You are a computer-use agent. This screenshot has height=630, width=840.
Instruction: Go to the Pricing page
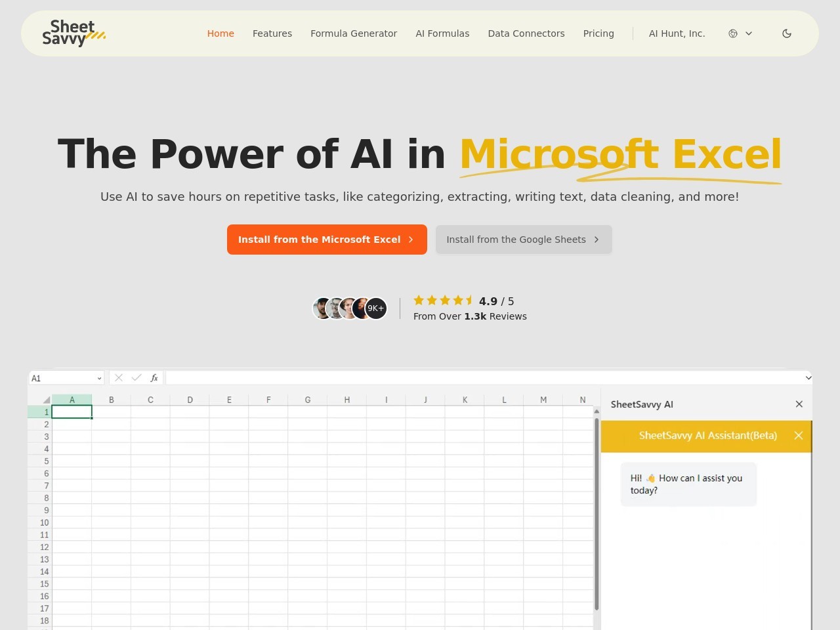598,33
